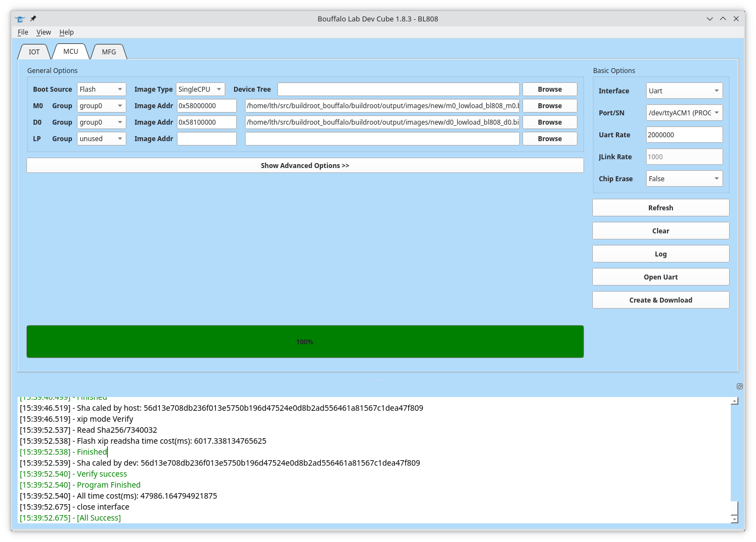The height and width of the screenshot is (542, 756).
Task: Click 'Flash xip readsha time cost' line
Action: click(x=143, y=441)
